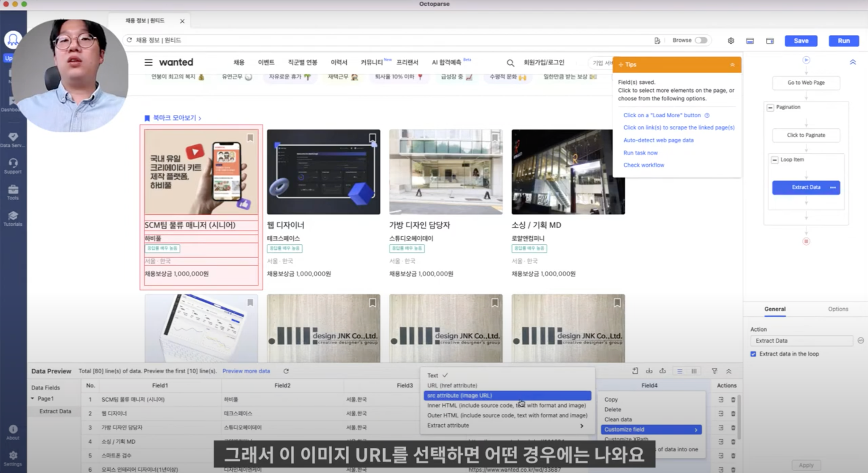Choose Outer HTML extraction option
Screen dimensions: 868x473
click(507, 415)
